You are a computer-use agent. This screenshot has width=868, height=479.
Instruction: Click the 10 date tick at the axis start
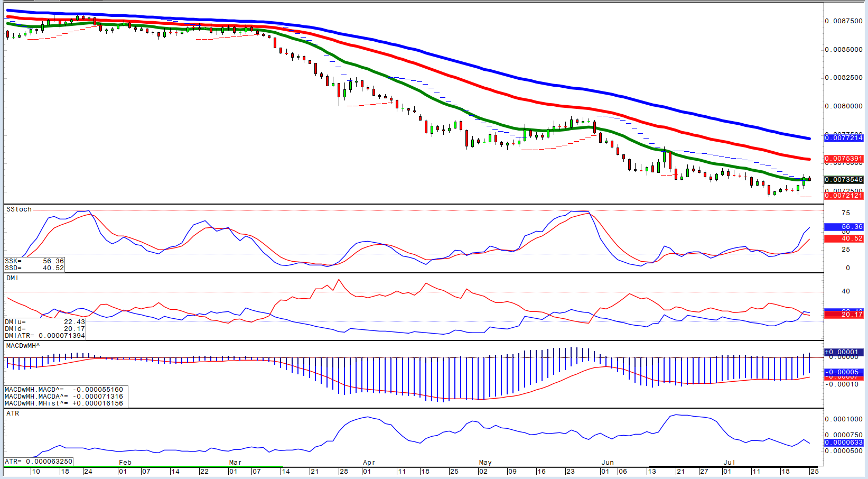[35, 472]
